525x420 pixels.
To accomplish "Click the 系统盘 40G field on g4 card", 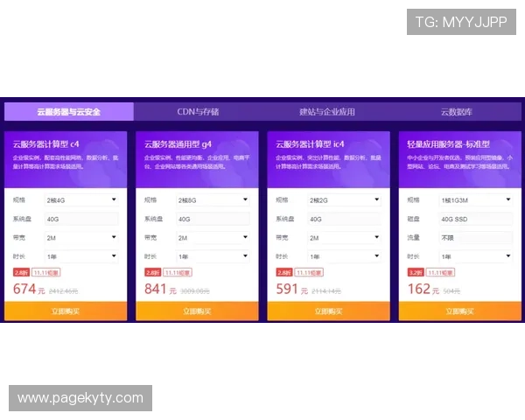I will coord(213,219).
